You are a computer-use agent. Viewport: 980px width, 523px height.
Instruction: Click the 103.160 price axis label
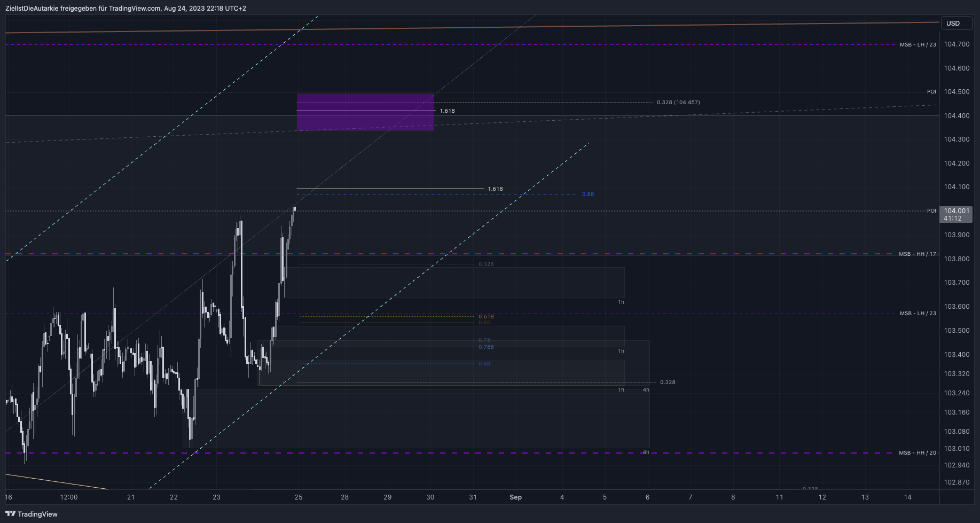(x=957, y=412)
